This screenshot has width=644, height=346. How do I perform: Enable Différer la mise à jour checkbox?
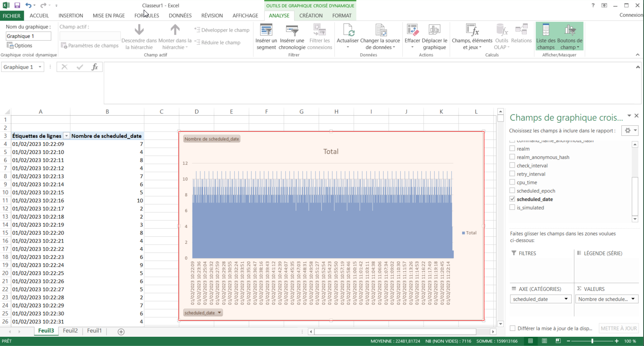click(x=513, y=328)
